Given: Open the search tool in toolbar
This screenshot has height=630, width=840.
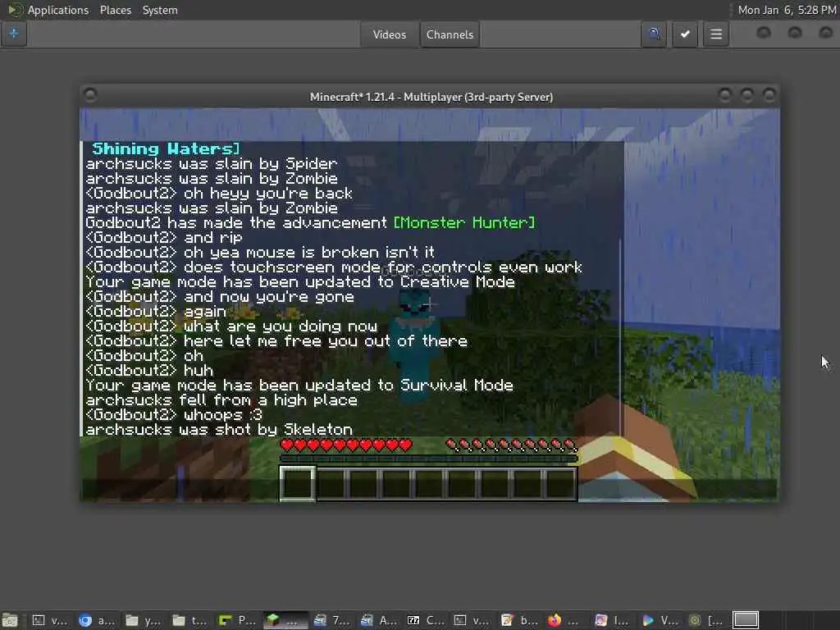Looking at the screenshot, I should coord(654,34).
